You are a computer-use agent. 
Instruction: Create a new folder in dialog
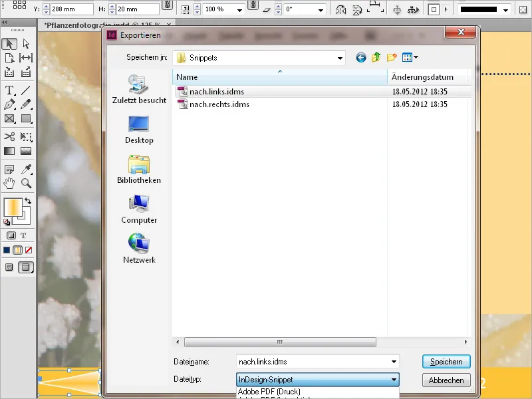pos(392,57)
